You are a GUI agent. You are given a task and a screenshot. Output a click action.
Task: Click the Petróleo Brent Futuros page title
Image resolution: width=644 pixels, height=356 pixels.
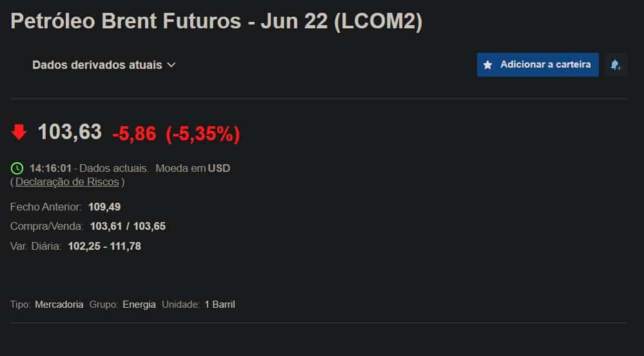(x=217, y=22)
